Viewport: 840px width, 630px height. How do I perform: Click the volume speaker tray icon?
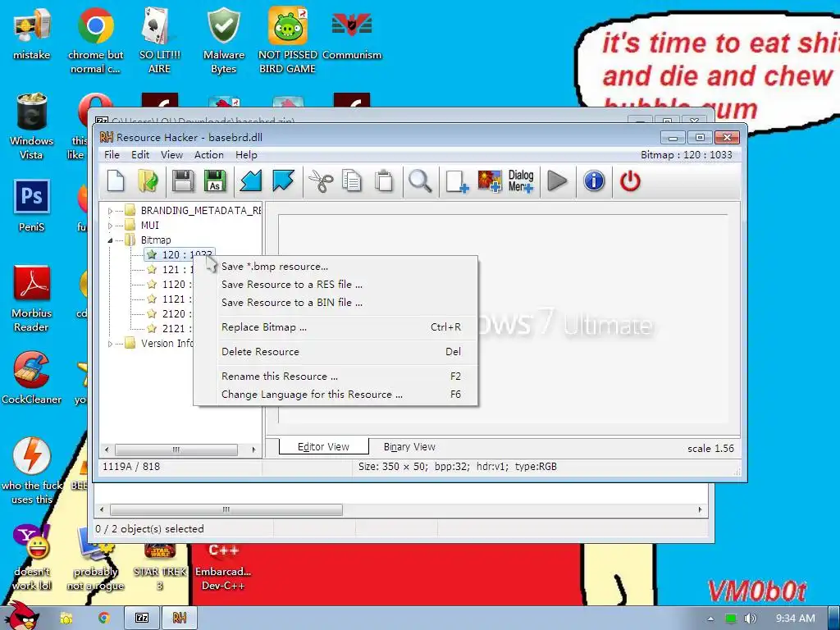(750, 619)
